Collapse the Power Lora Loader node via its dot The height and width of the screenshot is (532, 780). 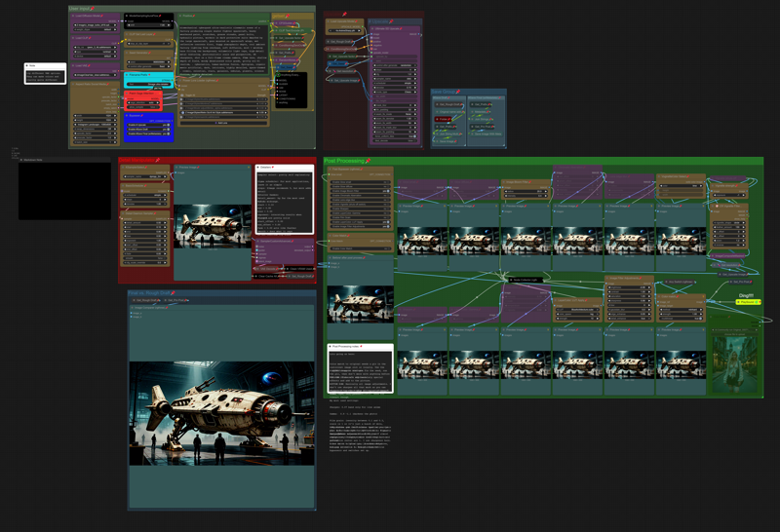(x=180, y=80)
